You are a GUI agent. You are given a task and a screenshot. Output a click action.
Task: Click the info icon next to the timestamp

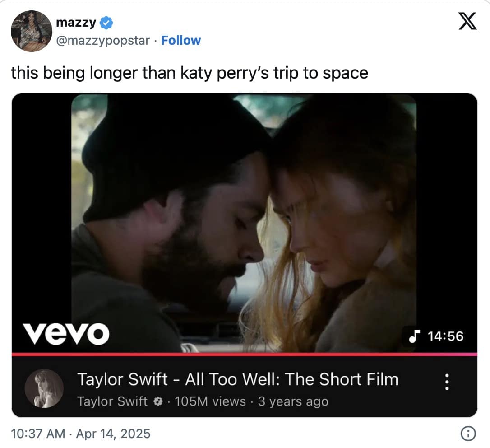tap(468, 433)
